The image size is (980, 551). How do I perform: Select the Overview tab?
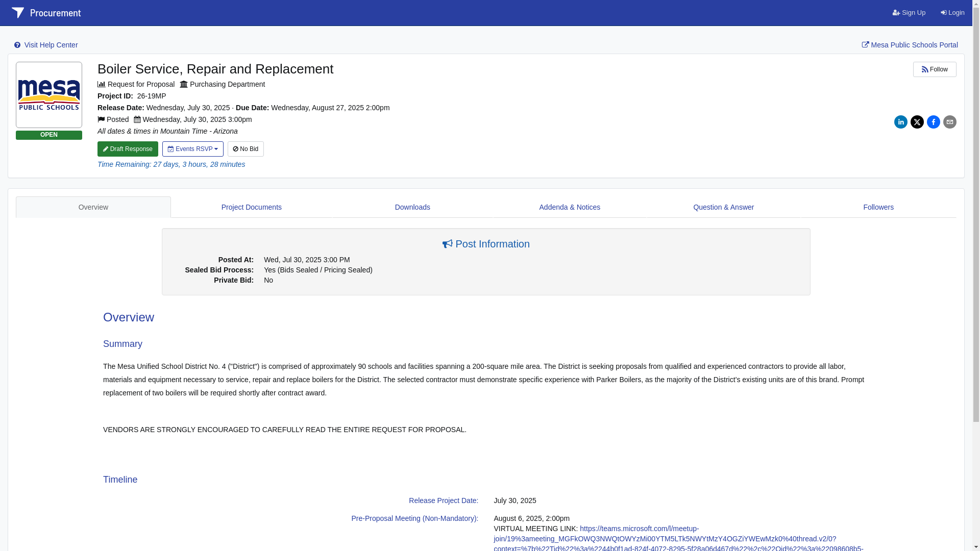point(93,207)
